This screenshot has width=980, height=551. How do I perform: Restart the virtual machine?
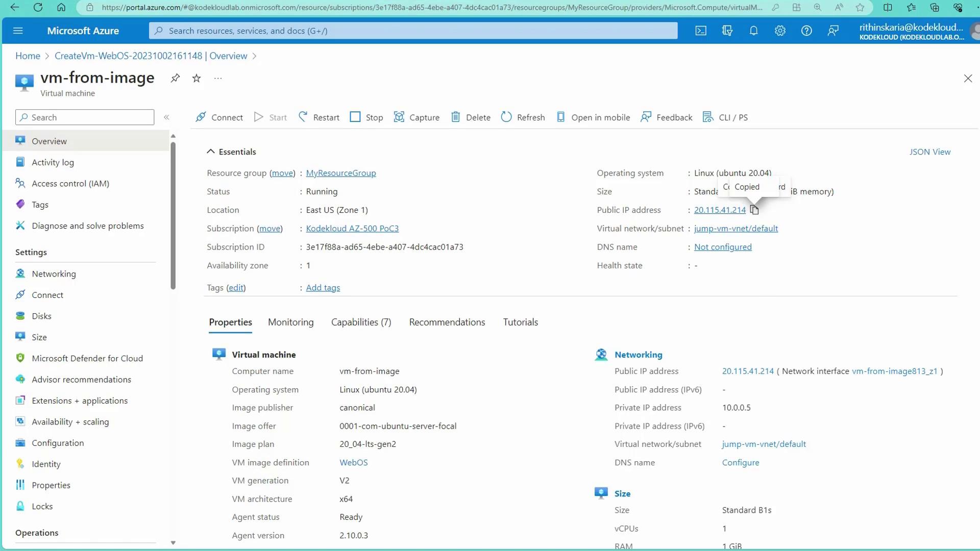click(x=318, y=117)
